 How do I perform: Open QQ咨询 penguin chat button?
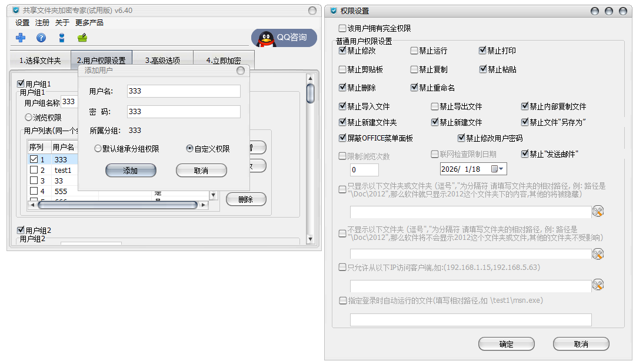(284, 38)
